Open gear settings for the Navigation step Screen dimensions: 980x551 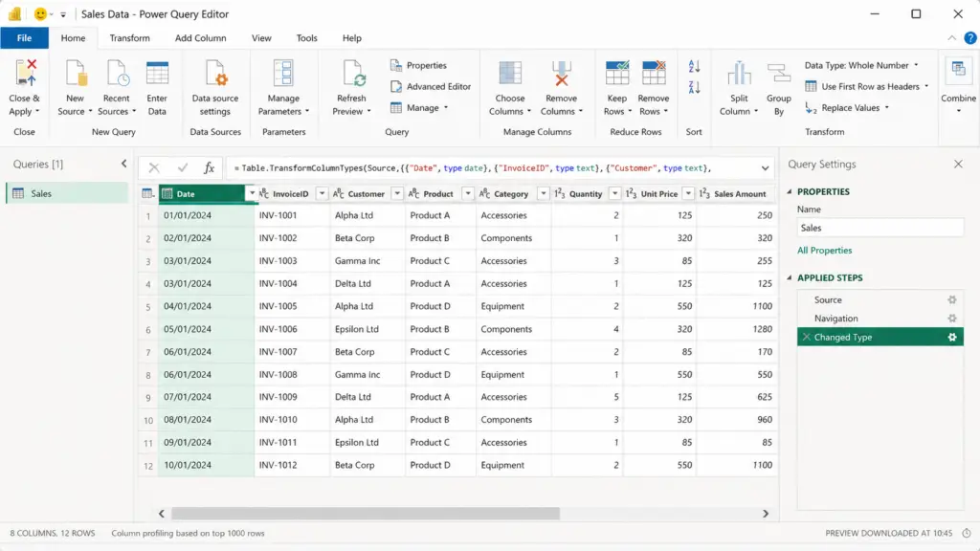[x=952, y=318]
